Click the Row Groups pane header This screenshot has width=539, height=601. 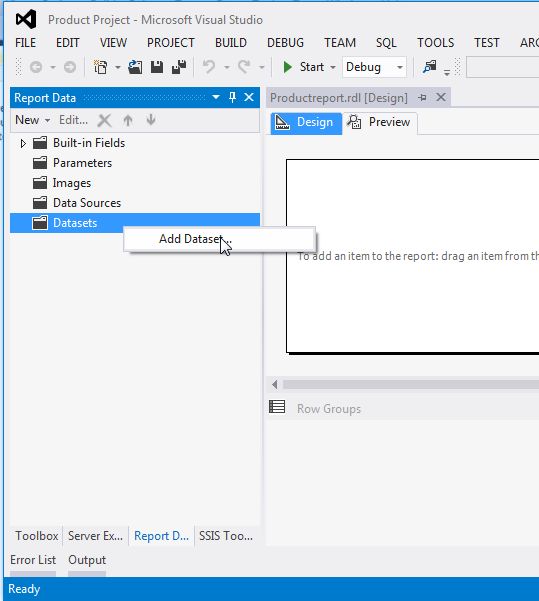click(403, 409)
